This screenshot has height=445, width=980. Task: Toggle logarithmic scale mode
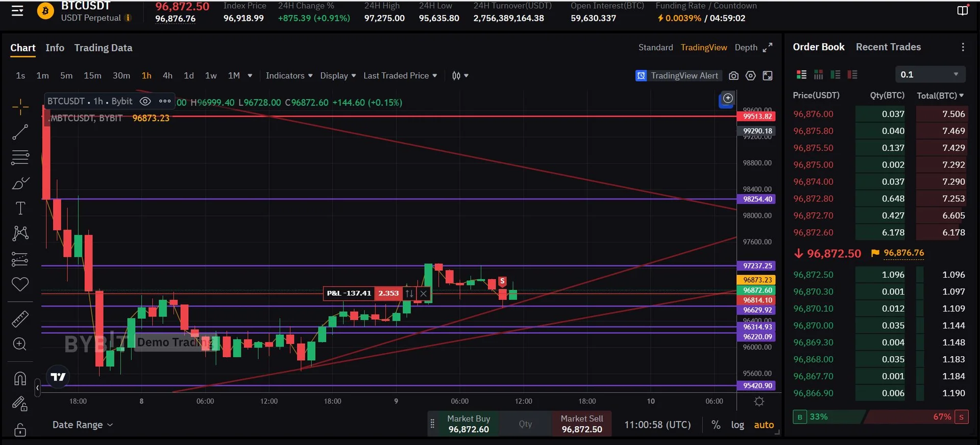[738, 425]
